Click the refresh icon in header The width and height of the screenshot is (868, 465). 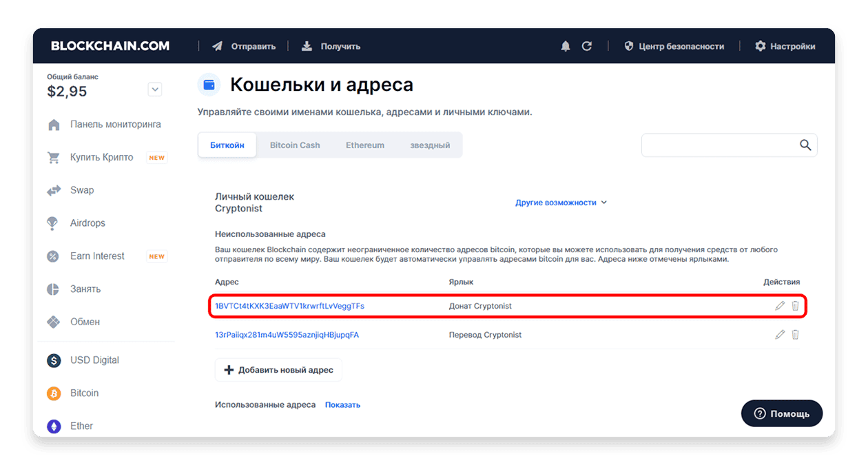point(587,46)
